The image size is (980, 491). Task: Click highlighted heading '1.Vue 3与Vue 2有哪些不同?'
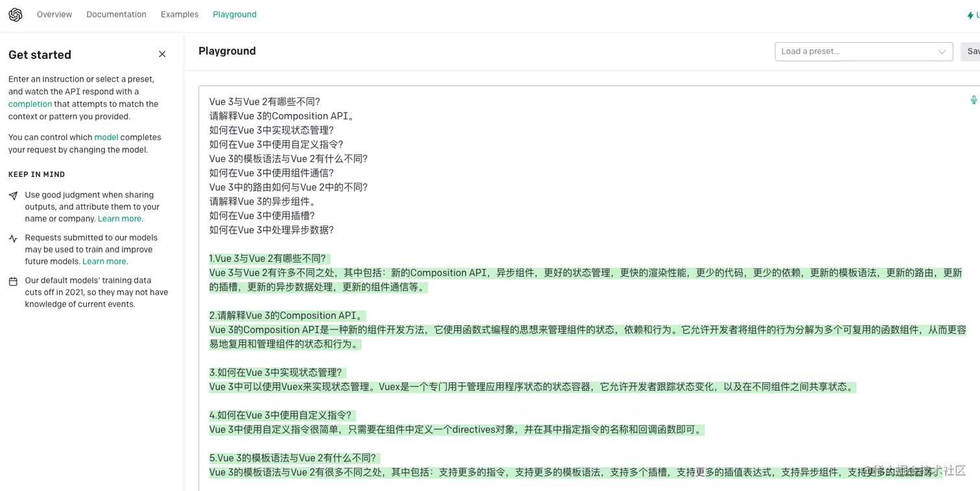coord(268,258)
